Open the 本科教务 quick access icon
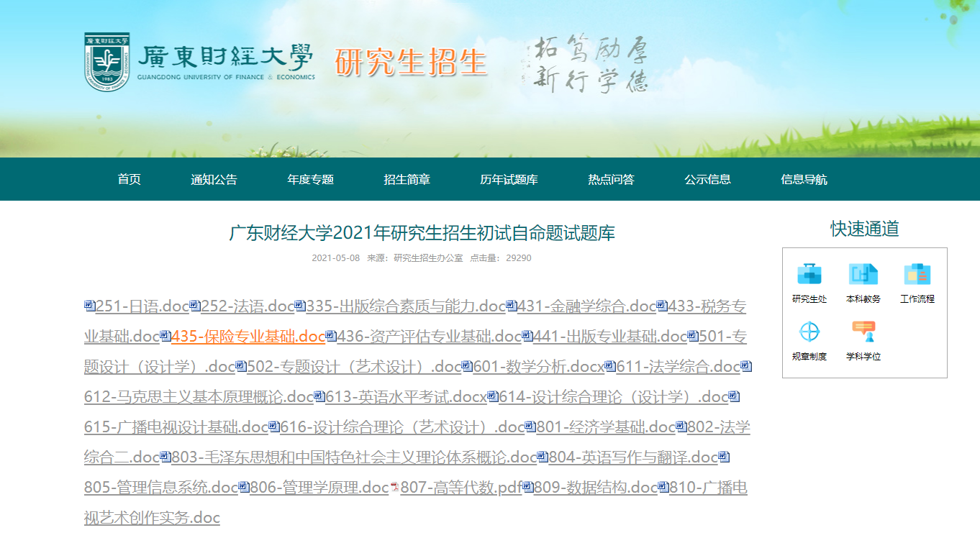The image size is (980, 538). [863, 274]
